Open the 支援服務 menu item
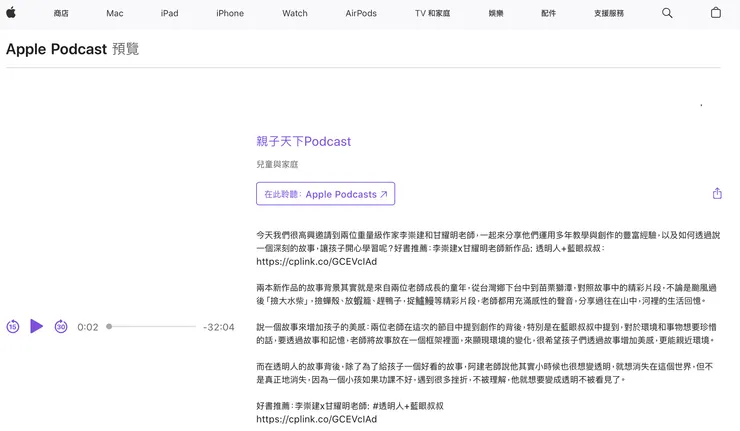This screenshot has height=431, width=740. tap(609, 13)
